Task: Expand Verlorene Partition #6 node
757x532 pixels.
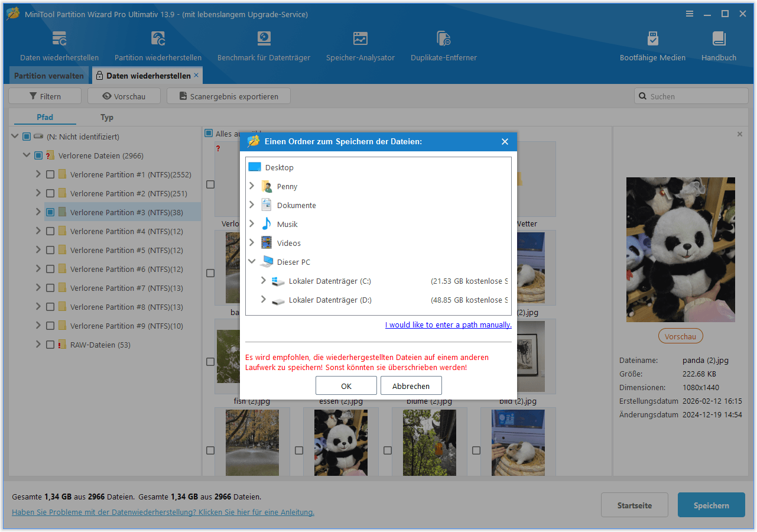Action: coord(38,269)
